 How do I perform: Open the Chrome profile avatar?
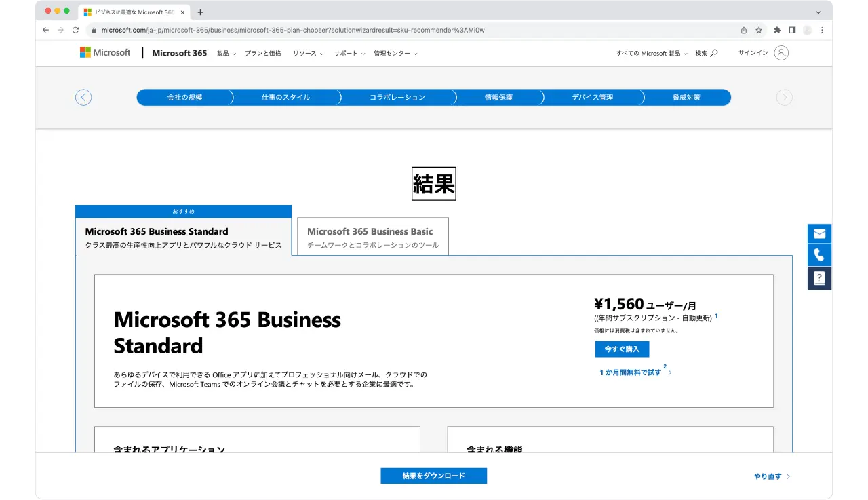coord(807,30)
